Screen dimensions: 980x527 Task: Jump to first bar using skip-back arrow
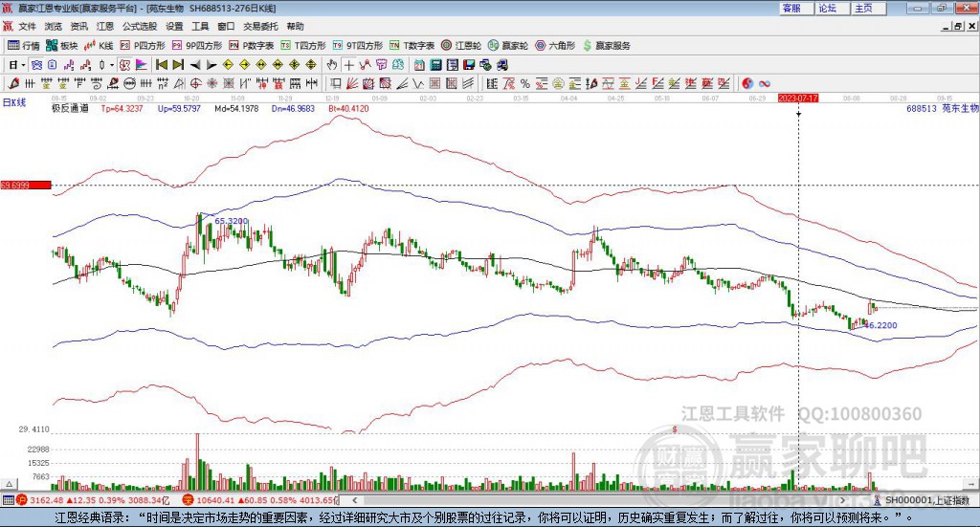161,65
